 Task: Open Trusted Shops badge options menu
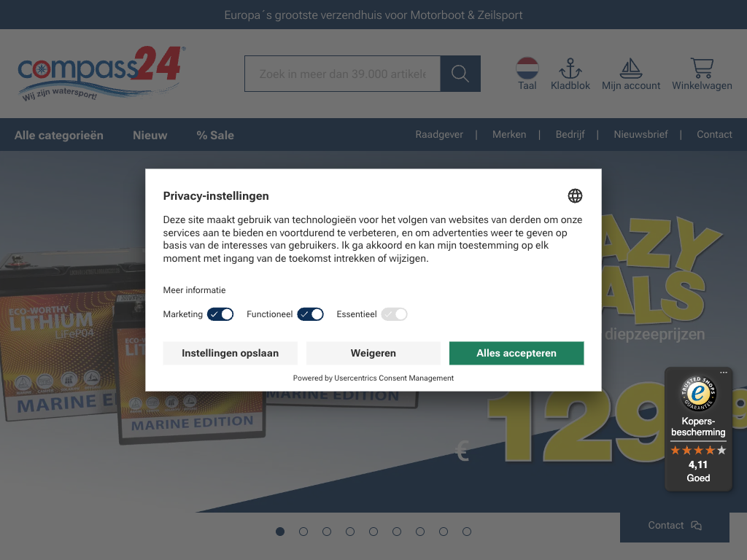click(724, 373)
